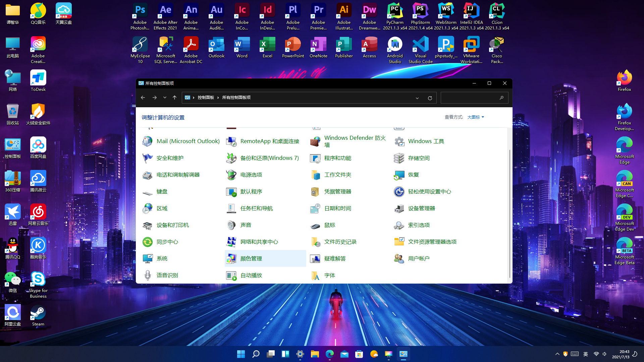Image resolution: width=644 pixels, height=362 pixels.
Task: Click the 程序和功能 link
Action: [x=337, y=158]
